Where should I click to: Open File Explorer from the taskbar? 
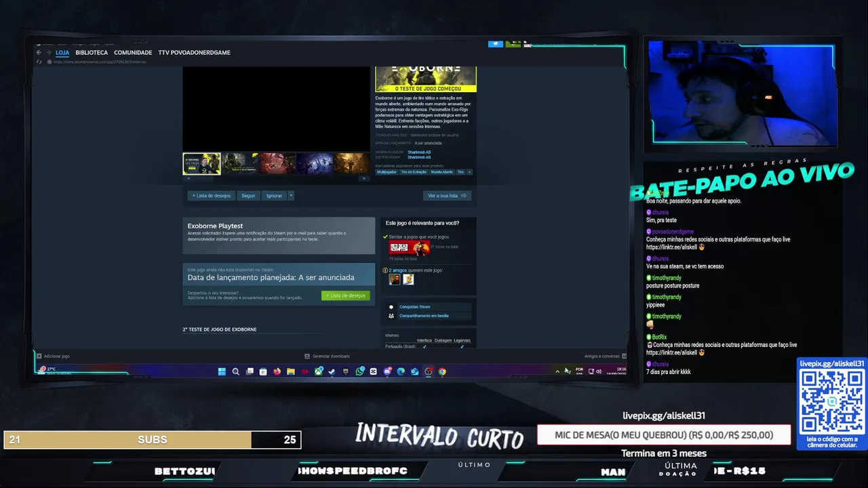pyautogui.click(x=291, y=371)
